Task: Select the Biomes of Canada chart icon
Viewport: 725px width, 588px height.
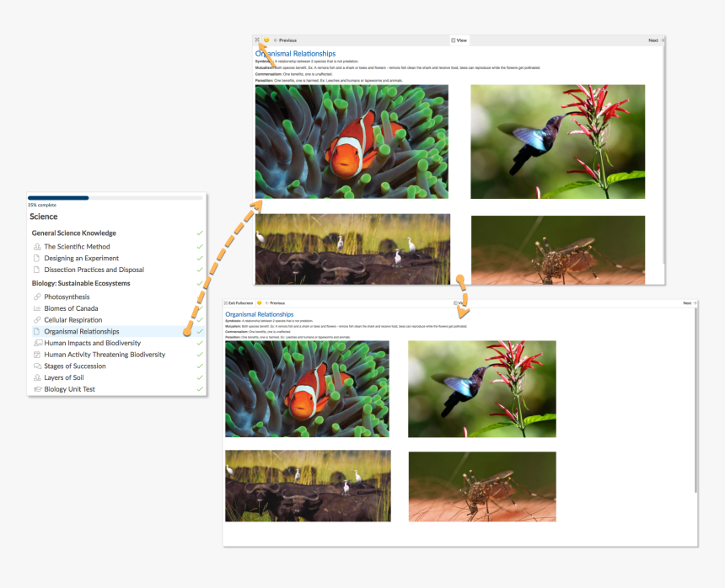Action: 36,308
